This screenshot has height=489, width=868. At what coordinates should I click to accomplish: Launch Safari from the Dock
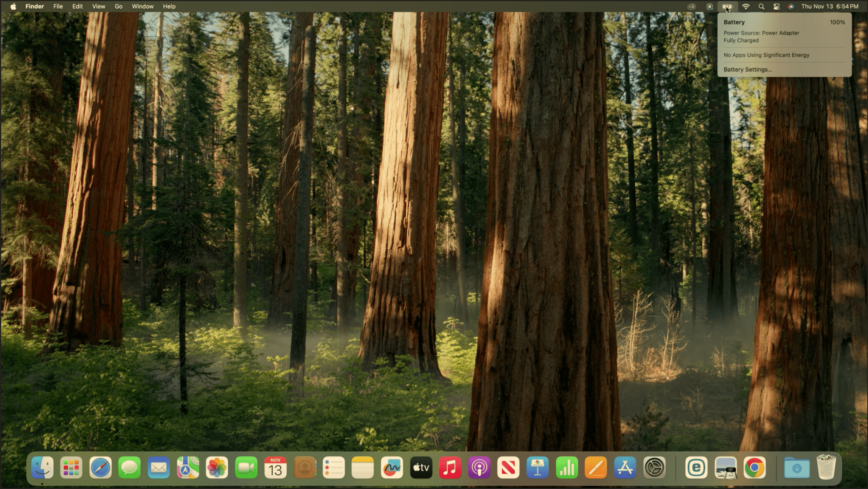(100, 468)
